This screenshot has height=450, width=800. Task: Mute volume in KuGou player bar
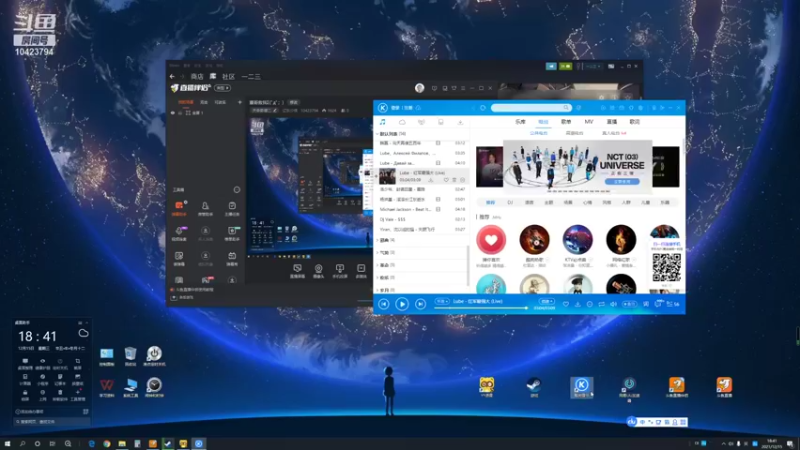pyautogui.click(x=613, y=304)
